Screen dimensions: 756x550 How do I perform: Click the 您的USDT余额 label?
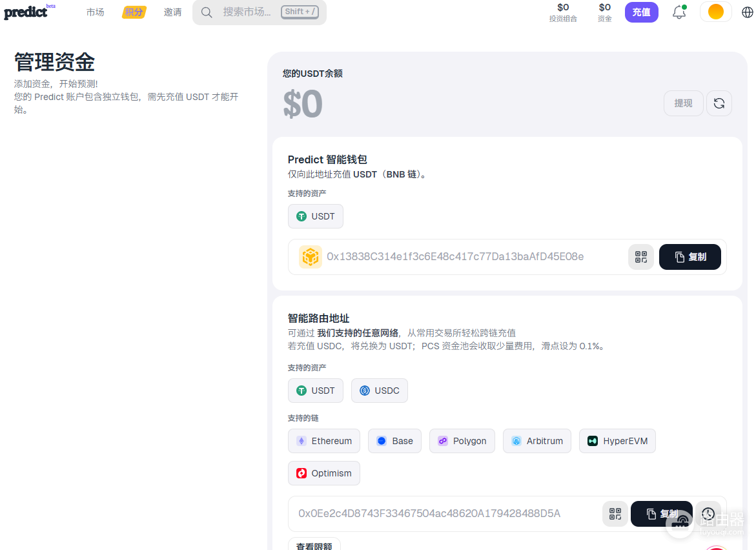coord(312,74)
